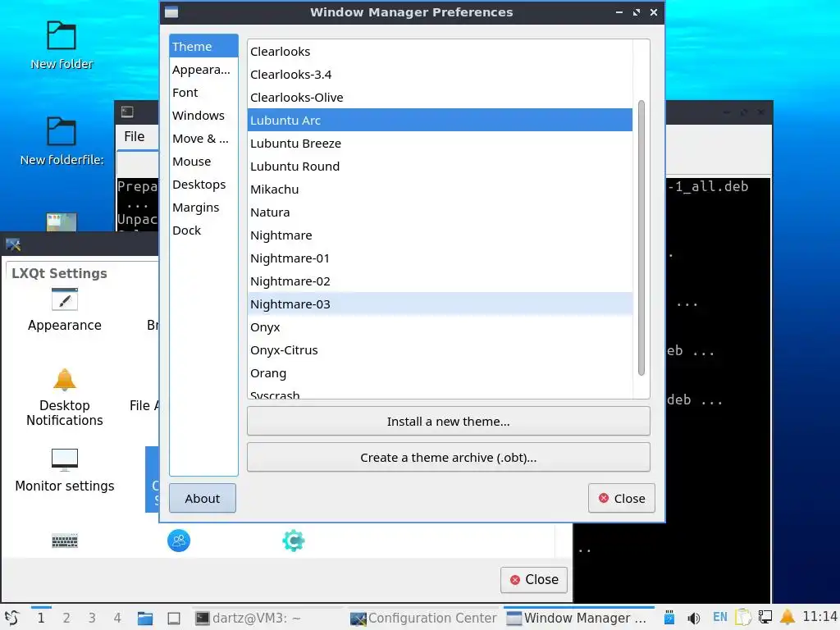Select the Dock tab
Screen dimensions: 840x630
coord(203,231)
